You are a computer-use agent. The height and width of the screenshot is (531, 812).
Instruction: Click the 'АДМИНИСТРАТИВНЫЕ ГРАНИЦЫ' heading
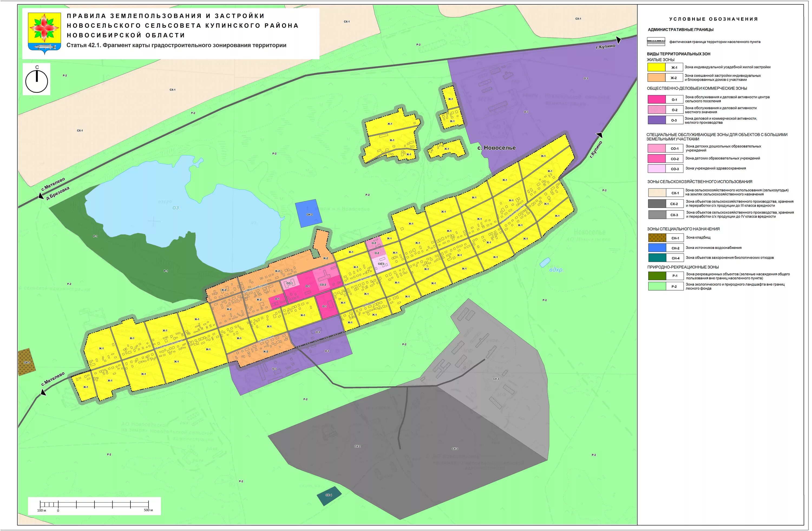[x=681, y=30]
